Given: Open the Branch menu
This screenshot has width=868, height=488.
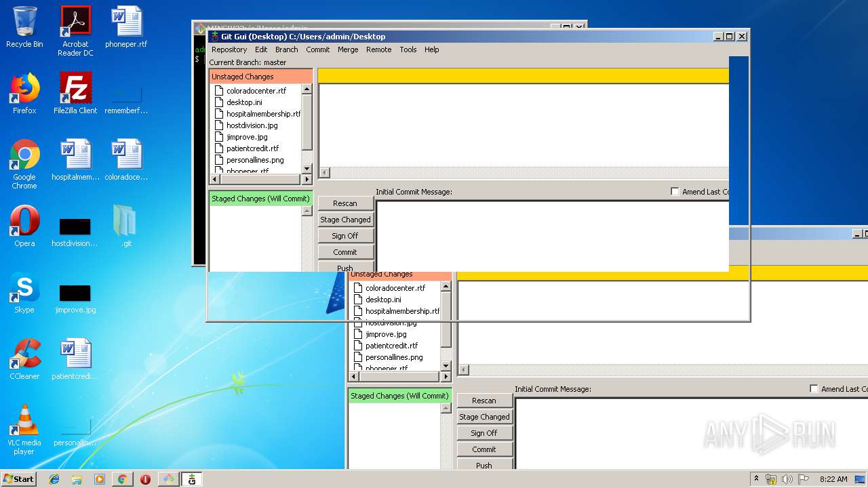Looking at the screenshot, I should click(x=287, y=49).
